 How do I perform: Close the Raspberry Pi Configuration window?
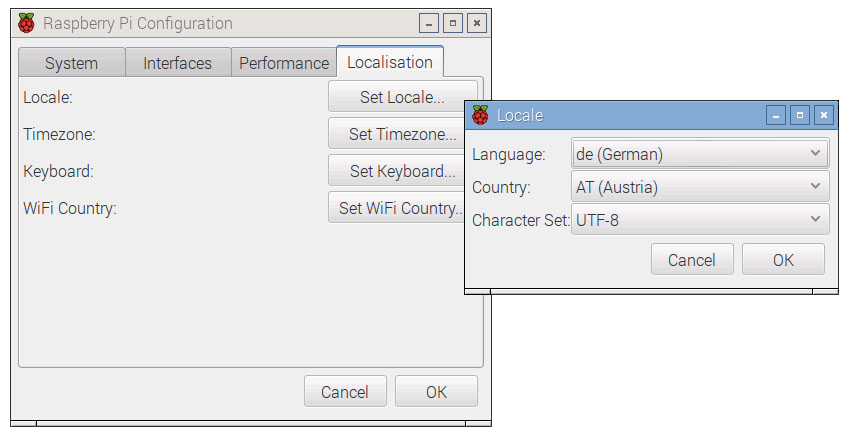(x=477, y=23)
